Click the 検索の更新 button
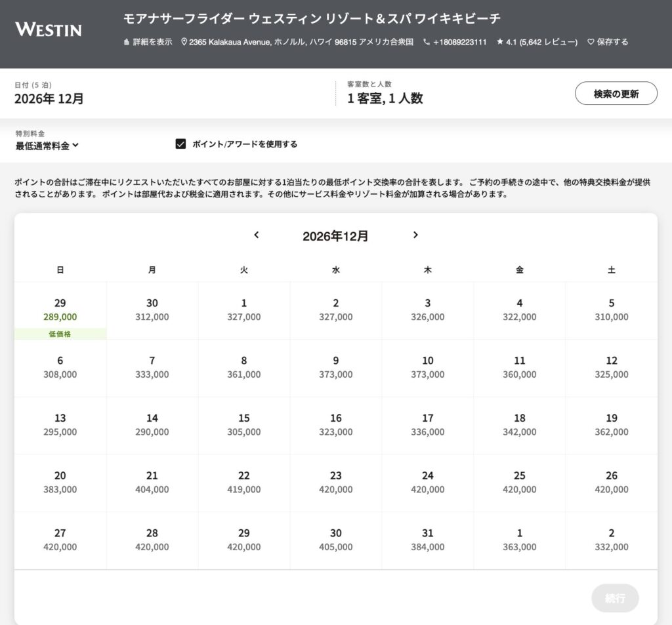Screen dimensions: 672x625 coord(616,93)
